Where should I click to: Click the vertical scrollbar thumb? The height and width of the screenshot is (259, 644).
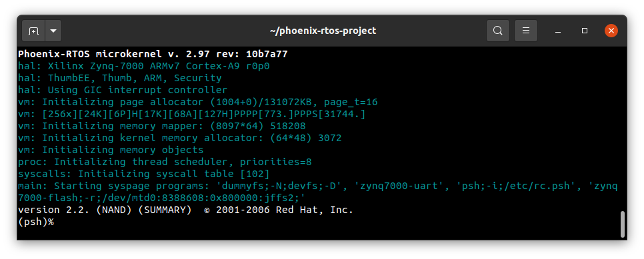click(623, 224)
